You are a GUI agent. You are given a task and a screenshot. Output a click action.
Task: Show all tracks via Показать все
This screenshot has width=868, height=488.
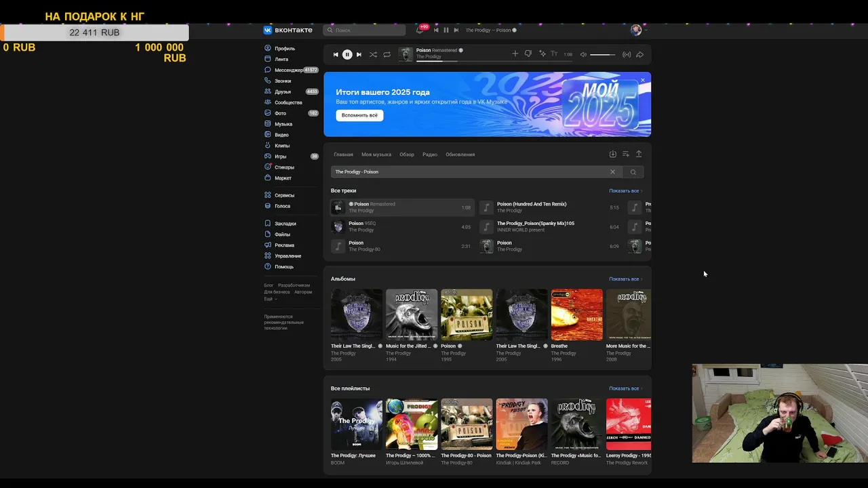coord(625,191)
